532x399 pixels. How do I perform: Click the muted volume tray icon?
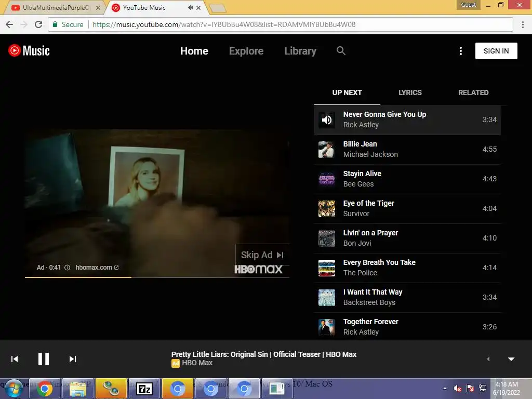457,388
